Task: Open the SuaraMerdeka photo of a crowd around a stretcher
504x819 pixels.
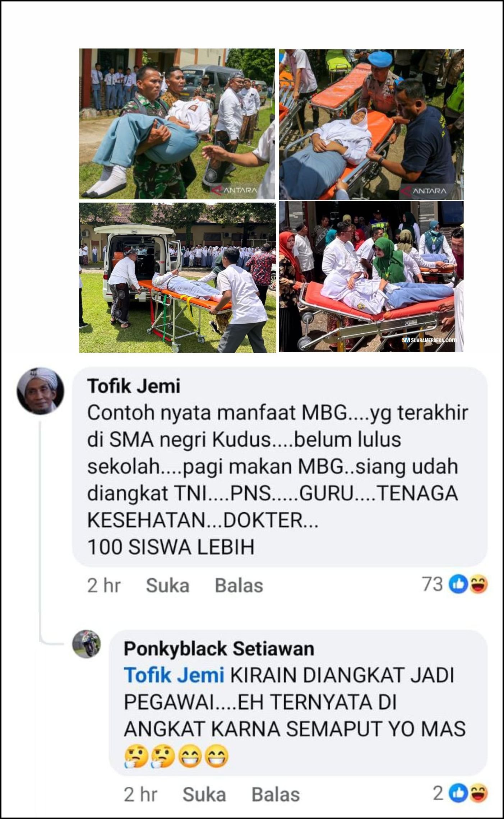Action: coord(371,277)
